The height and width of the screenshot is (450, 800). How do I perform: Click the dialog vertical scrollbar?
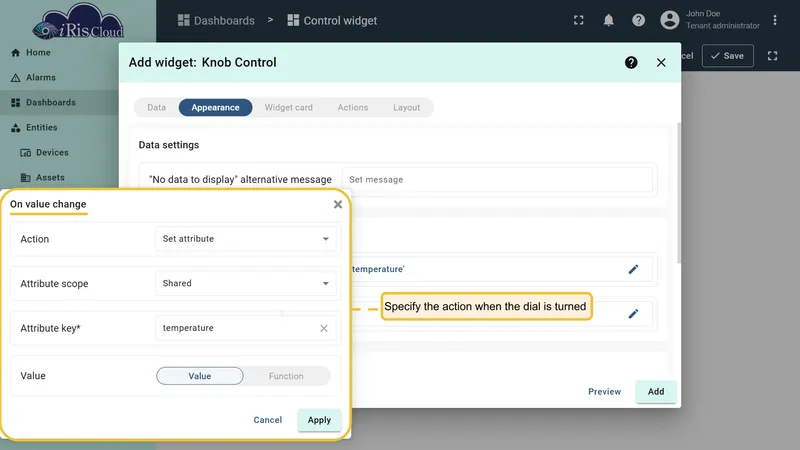[679, 193]
